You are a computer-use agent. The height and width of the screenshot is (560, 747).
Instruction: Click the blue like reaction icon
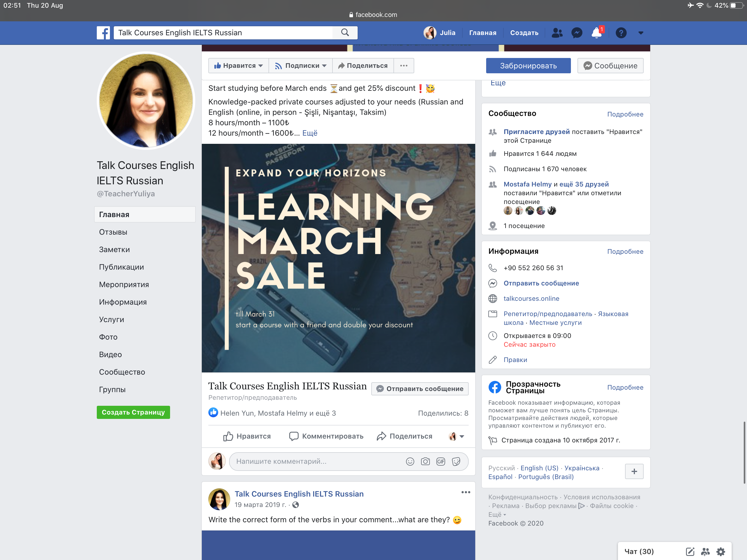(213, 412)
